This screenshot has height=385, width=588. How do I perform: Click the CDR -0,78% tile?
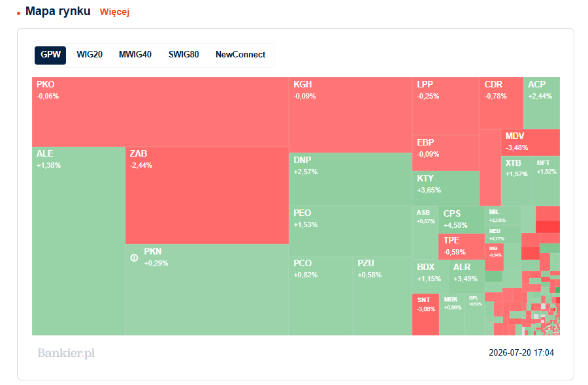tap(501, 103)
